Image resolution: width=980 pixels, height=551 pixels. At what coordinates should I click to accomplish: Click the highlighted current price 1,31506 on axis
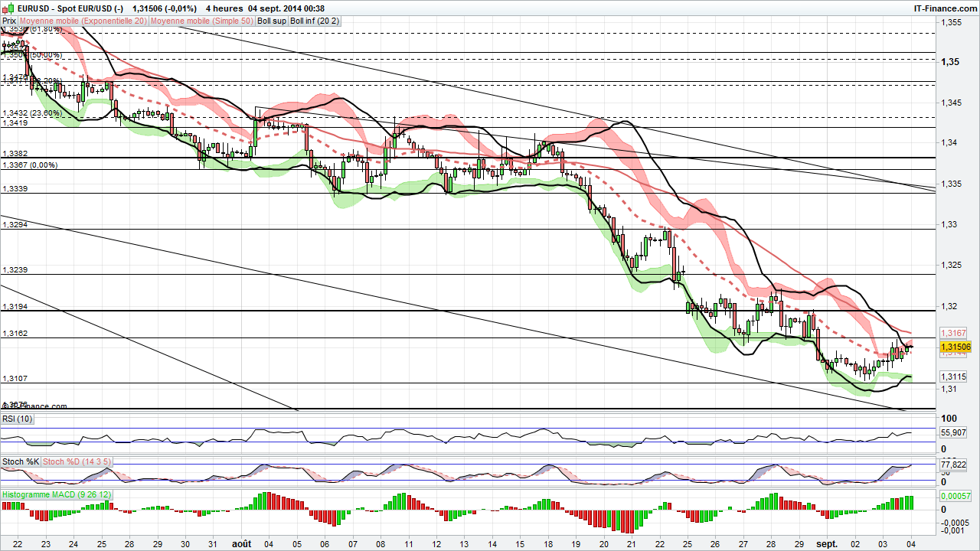[955, 347]
